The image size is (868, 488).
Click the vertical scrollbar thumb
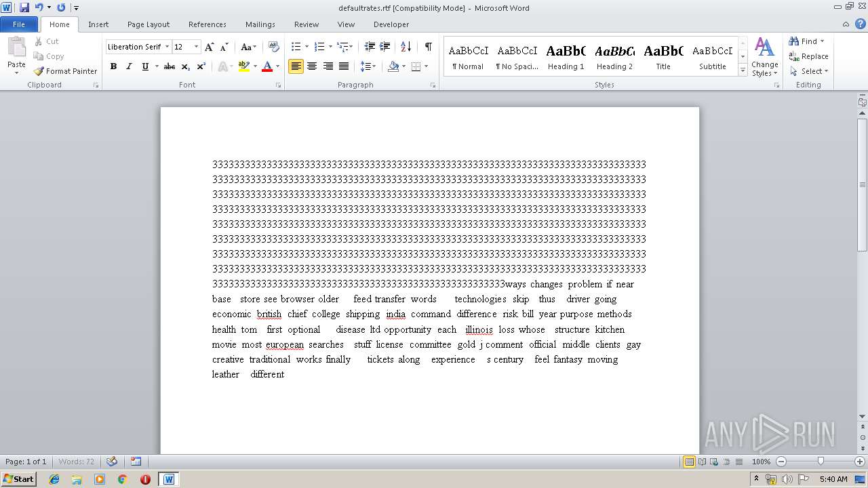coord(862,185)
